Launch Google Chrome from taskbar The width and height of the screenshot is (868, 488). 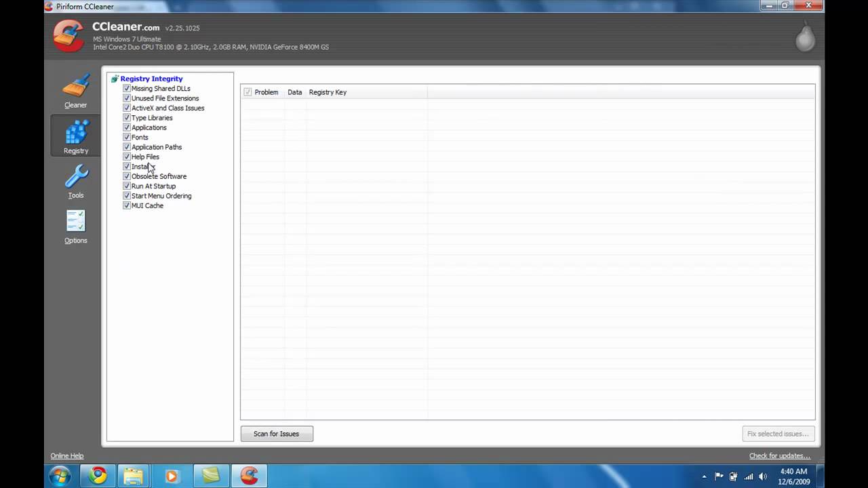coord(98,476)
